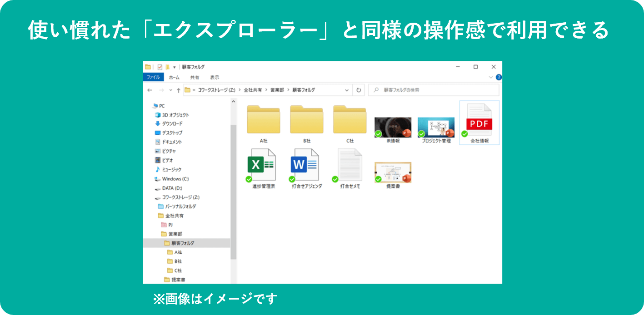Open the IR情報 video file
The image size is (644, 315).
393,126
